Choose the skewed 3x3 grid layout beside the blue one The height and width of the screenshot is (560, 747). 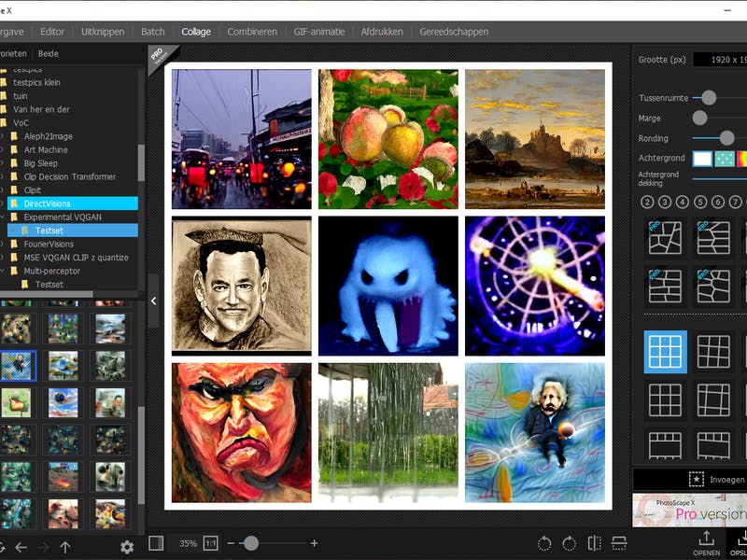coord(713,352)
